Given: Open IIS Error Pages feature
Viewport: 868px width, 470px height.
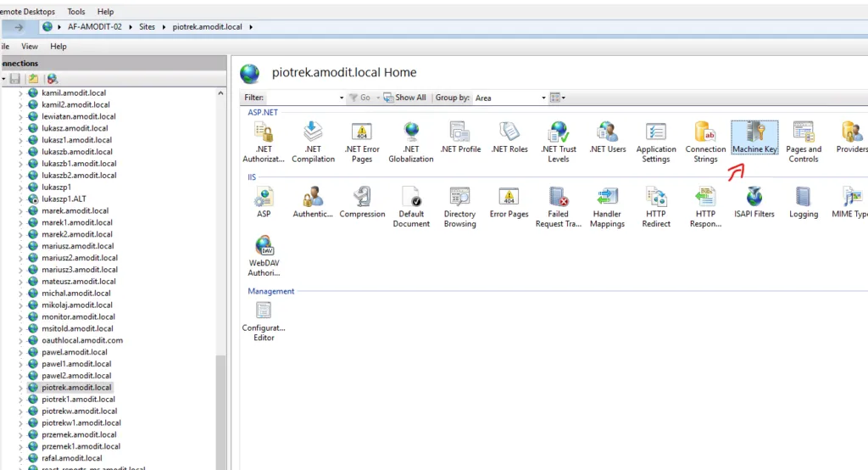Looking at the screenshot, I should 509,202.
